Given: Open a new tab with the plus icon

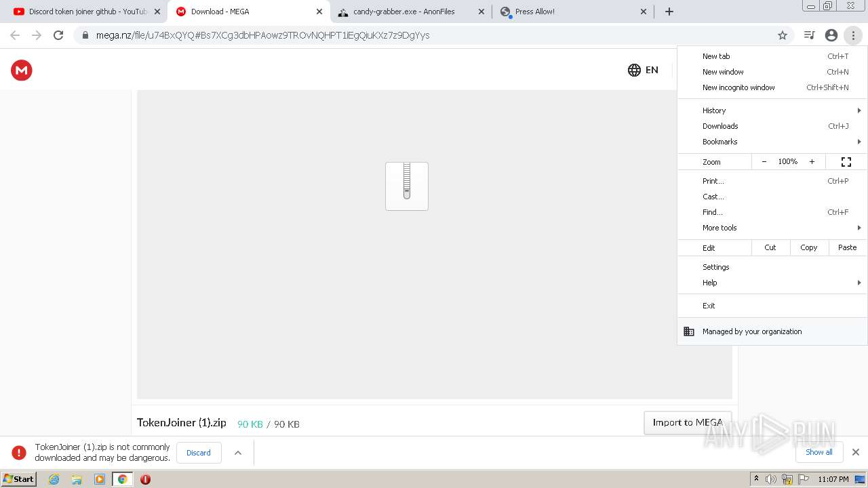Looking at the screenshot, I should [669, 12].
